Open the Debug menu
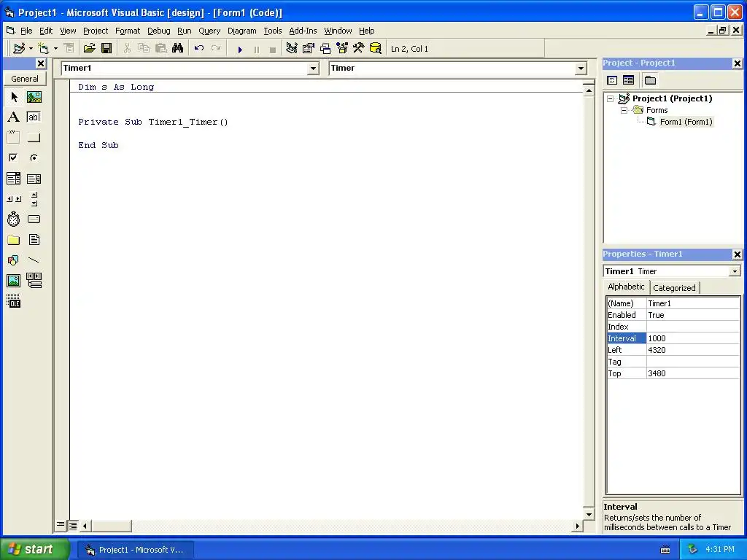The width and height of the screenshot is (747, 560). point(158,31)
